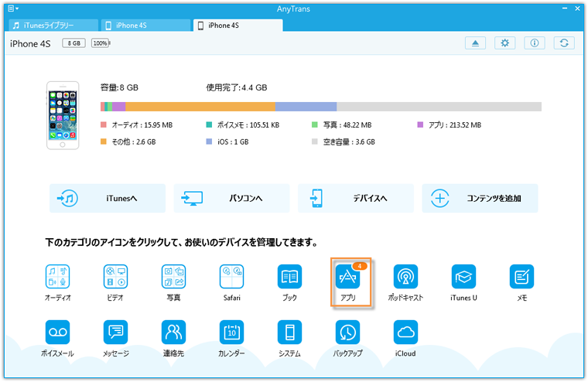588x382 pixels.
Task: Open the メモ (Notes) category icon
Action: [x=522, y=277]
